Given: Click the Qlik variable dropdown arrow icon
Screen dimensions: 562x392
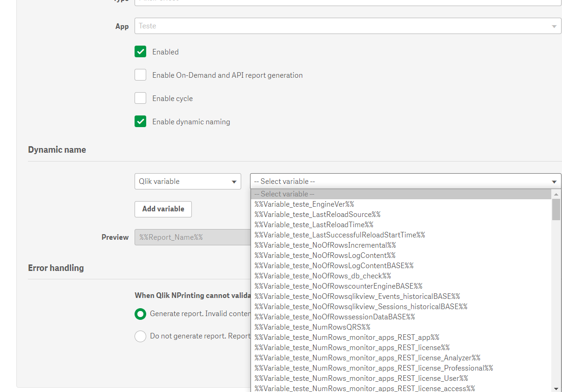Looking at the screenshot, I should click(235, 181).
